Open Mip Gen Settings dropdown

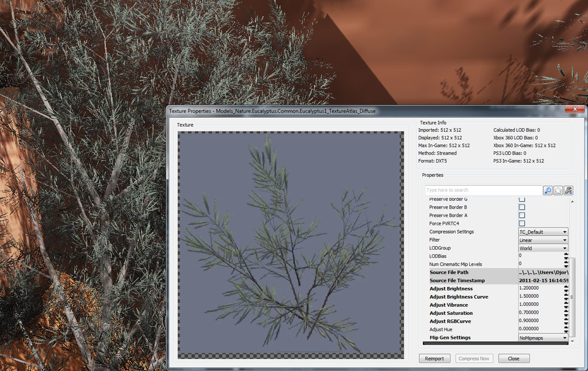pyautogui.click(x=543, y=338)
